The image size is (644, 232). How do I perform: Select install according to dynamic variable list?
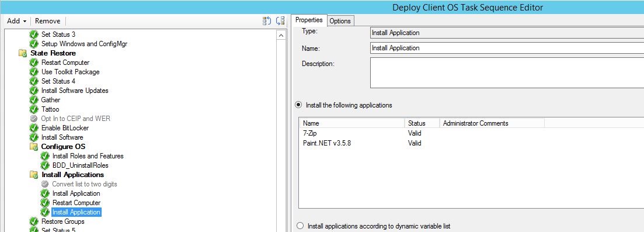pos(300,226)
